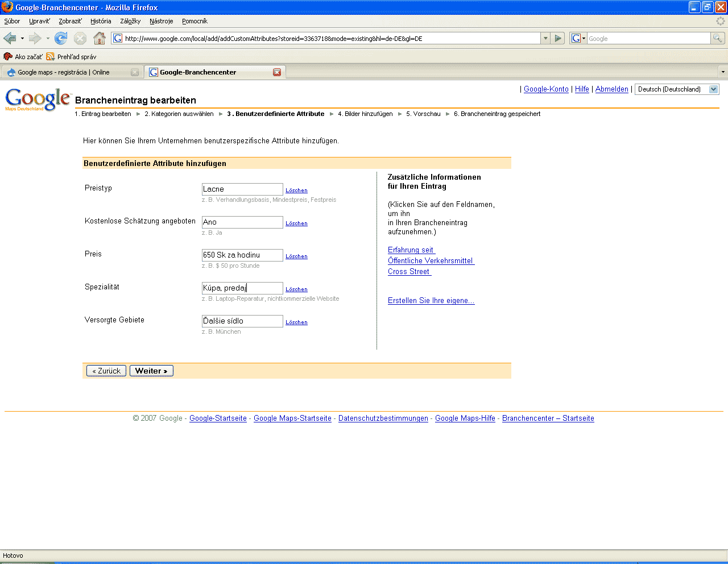Click the Stop loading icon
728x564 pixels.
(80, 38)
